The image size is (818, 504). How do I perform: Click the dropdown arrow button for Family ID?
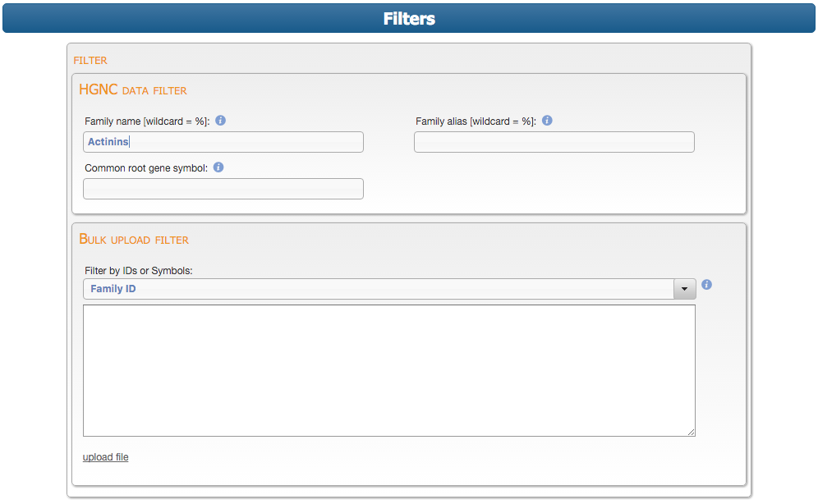[x=685, y=289]
